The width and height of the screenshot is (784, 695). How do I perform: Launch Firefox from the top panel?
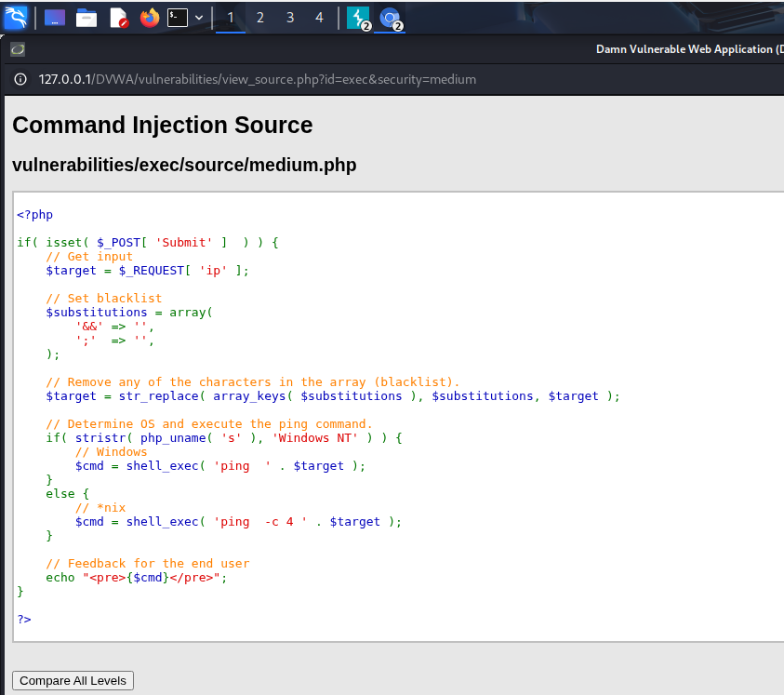[x=150, y=18]
